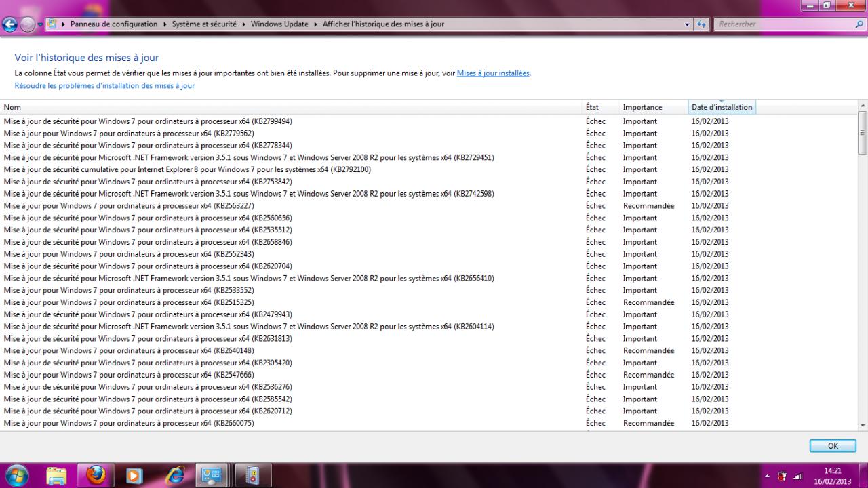The height and width of the screenshot is (488, 868).
Task: Sort by Date d'installation column header
Action: point(722,107)
